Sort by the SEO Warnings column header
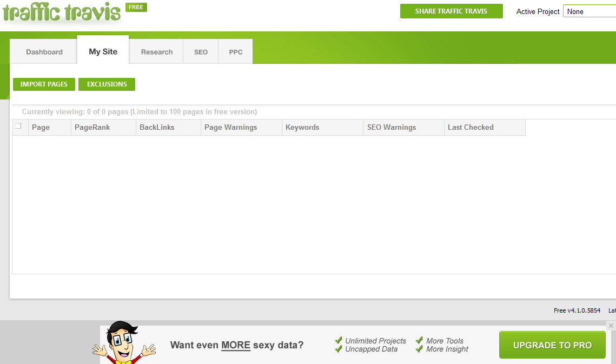This screenshot has height=364, width=616. [x=404, y=127]
